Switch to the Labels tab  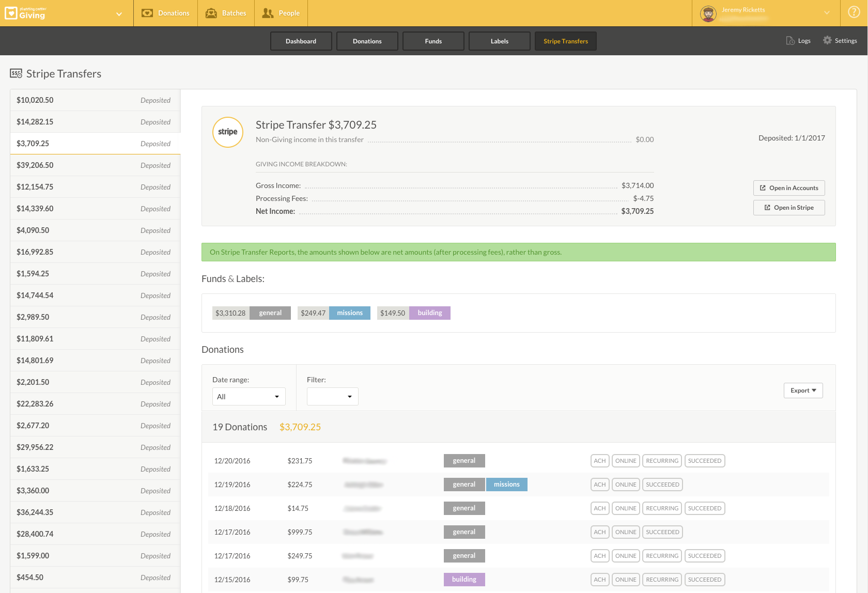tap(499, 41)
